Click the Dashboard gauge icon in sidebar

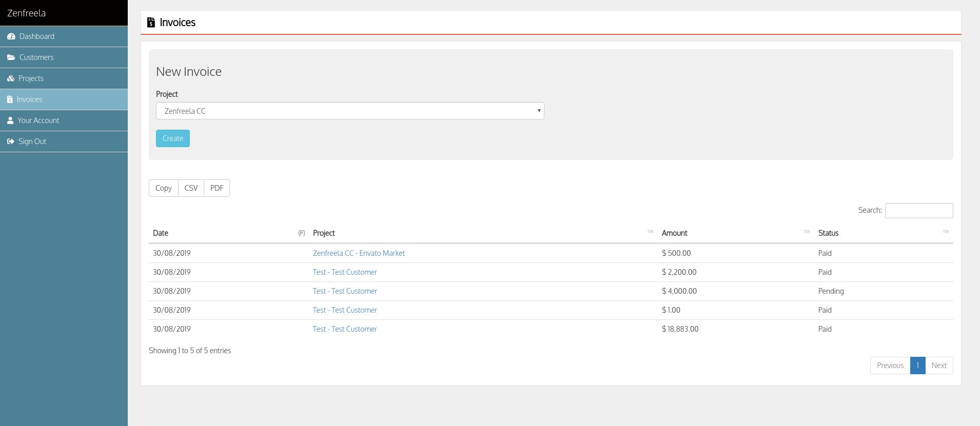[11, 36]
